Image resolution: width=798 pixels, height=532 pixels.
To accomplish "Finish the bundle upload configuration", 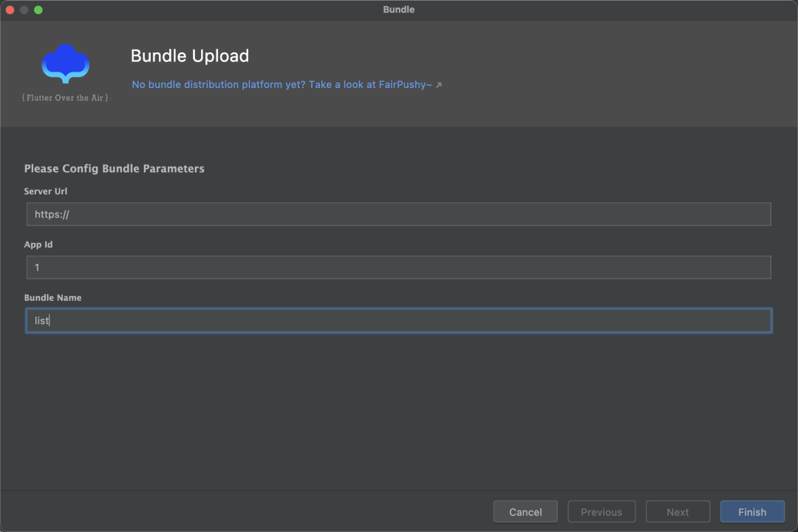I will 752,511.
